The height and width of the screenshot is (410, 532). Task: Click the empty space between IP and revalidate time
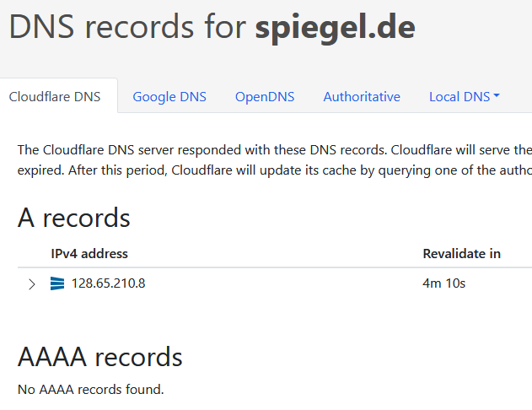pyautogui.click(x=278, y=283)
